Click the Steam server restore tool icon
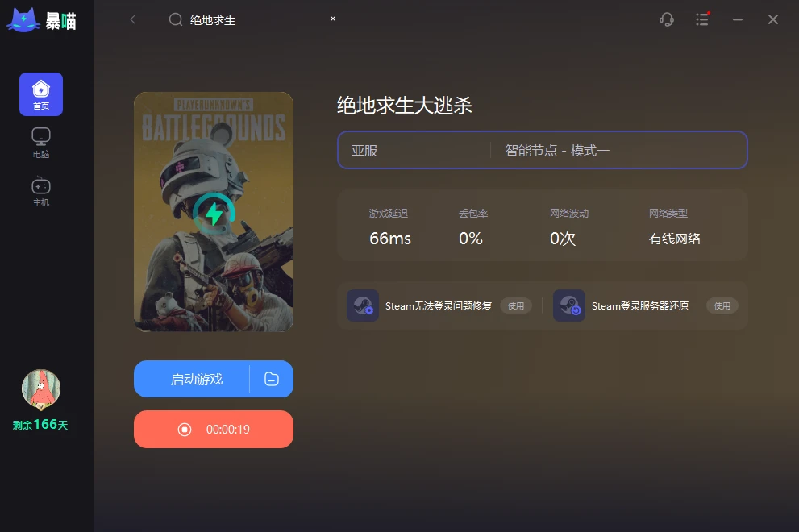The image size is (799, 532). 569,305
